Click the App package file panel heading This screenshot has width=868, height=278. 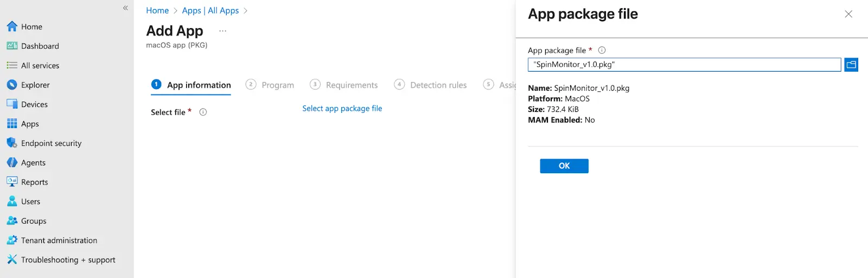[x=583, y=14]
